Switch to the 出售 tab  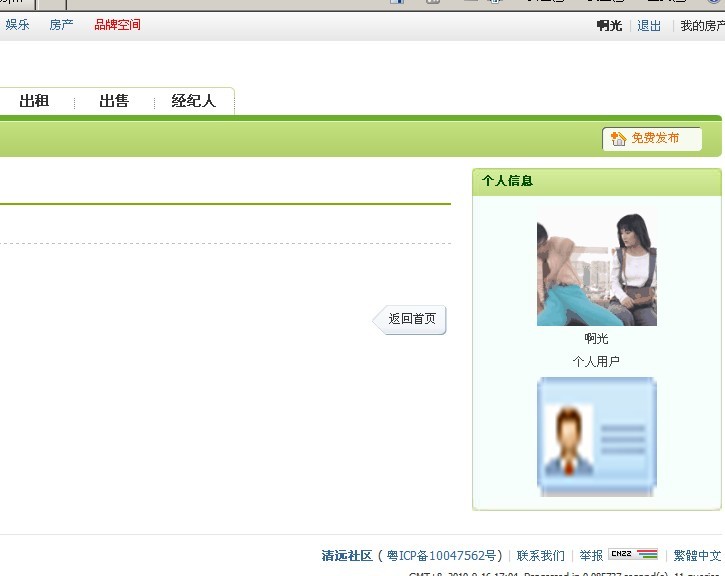click(114, 100)
